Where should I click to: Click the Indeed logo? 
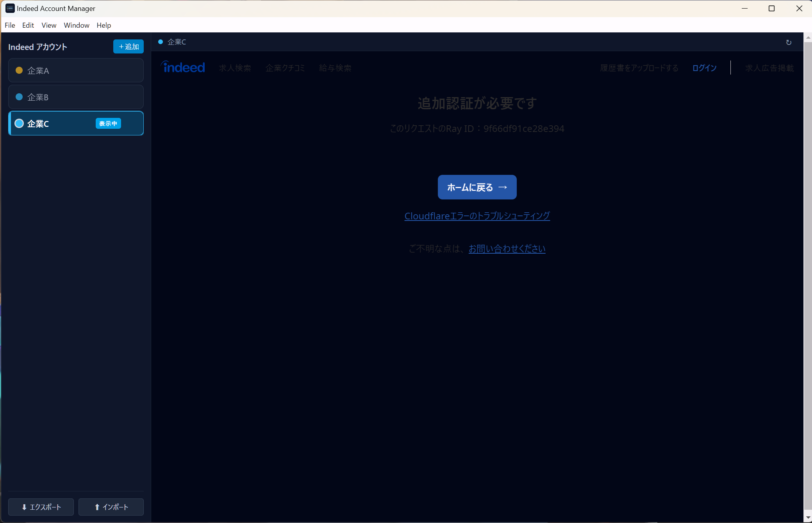tap(183, 67)
